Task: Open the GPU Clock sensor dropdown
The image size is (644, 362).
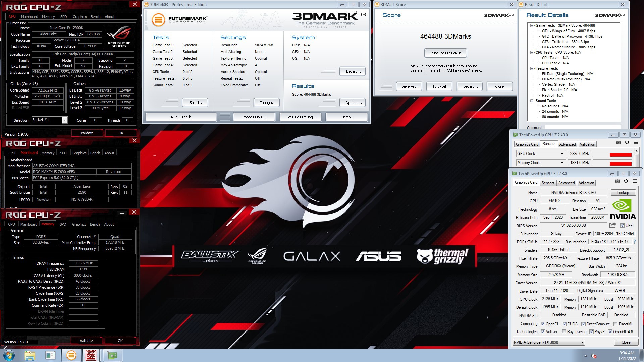Action: click(x=562, y=154)
